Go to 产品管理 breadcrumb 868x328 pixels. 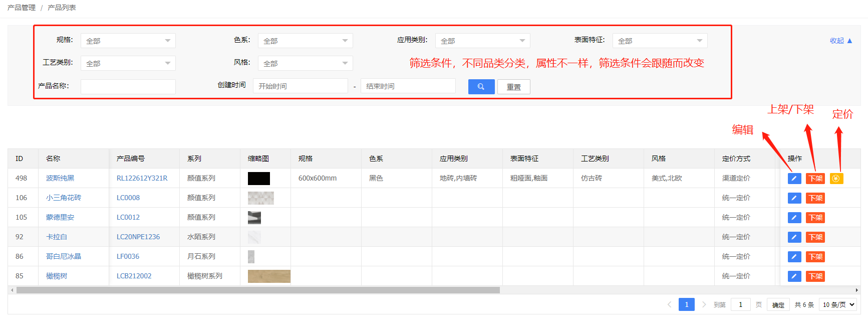[x=22, y=8]
